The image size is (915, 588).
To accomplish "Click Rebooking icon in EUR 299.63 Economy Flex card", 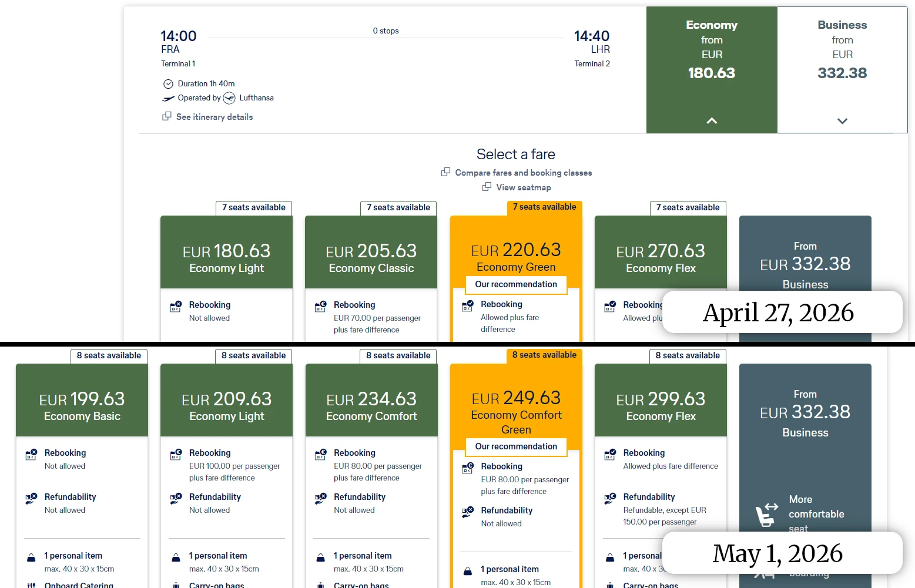I will pos(610,454).
